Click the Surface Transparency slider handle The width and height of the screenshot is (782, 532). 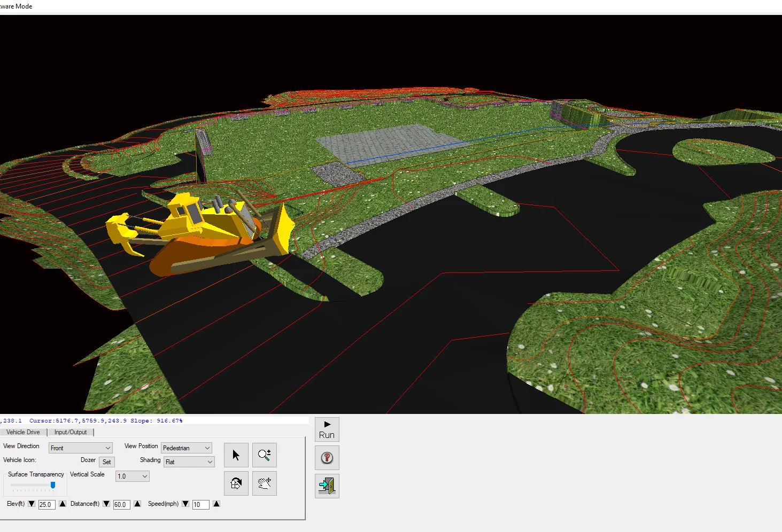tap(53, 485)
